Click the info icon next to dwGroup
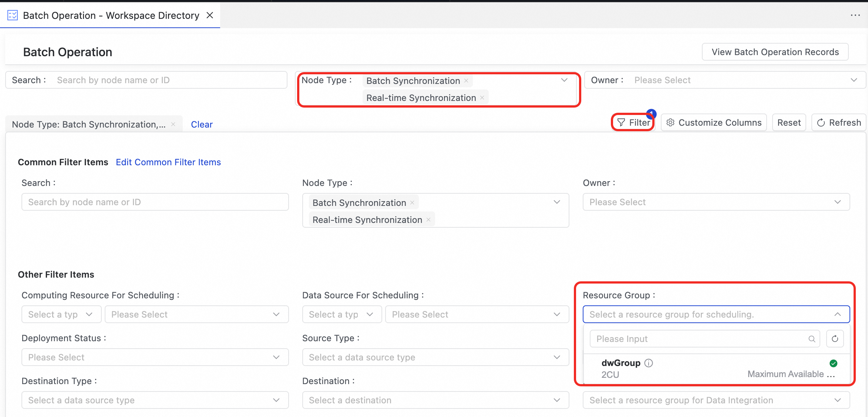This screenshot has height=417, width=868. coord(649,363)
